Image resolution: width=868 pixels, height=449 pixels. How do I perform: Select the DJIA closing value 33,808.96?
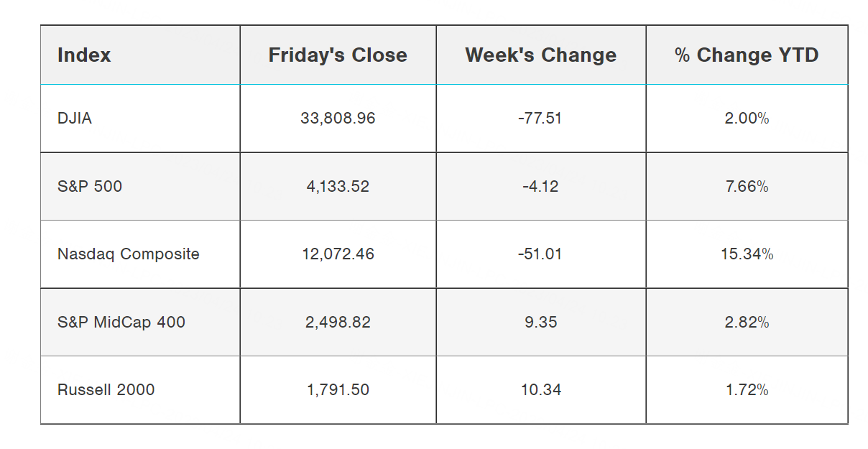tap(338, 119)
